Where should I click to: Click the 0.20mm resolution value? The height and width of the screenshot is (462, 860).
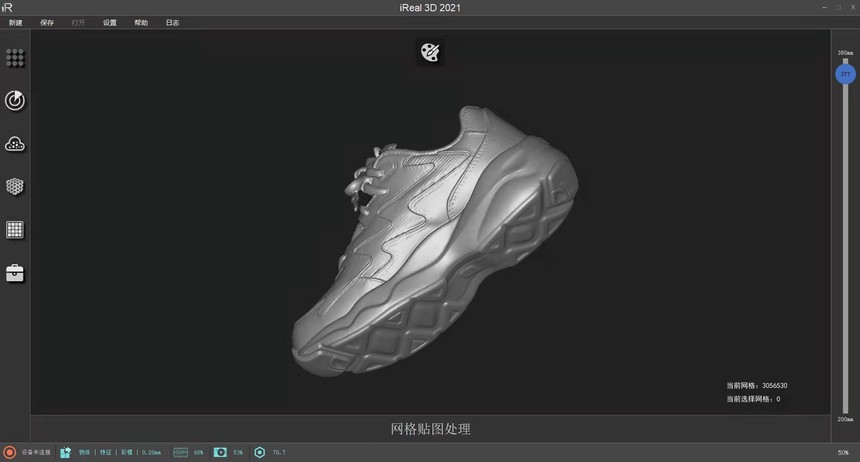tap(151, 452)
